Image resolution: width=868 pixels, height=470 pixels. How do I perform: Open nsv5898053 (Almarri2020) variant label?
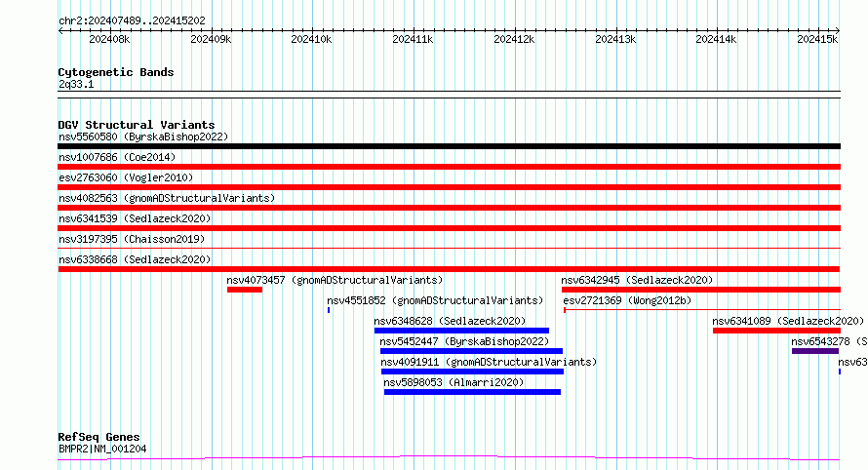454,382
